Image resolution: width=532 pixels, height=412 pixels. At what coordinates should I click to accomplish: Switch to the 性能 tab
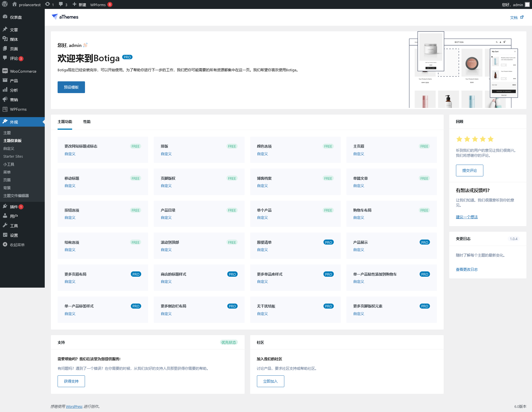coord(87,122)
